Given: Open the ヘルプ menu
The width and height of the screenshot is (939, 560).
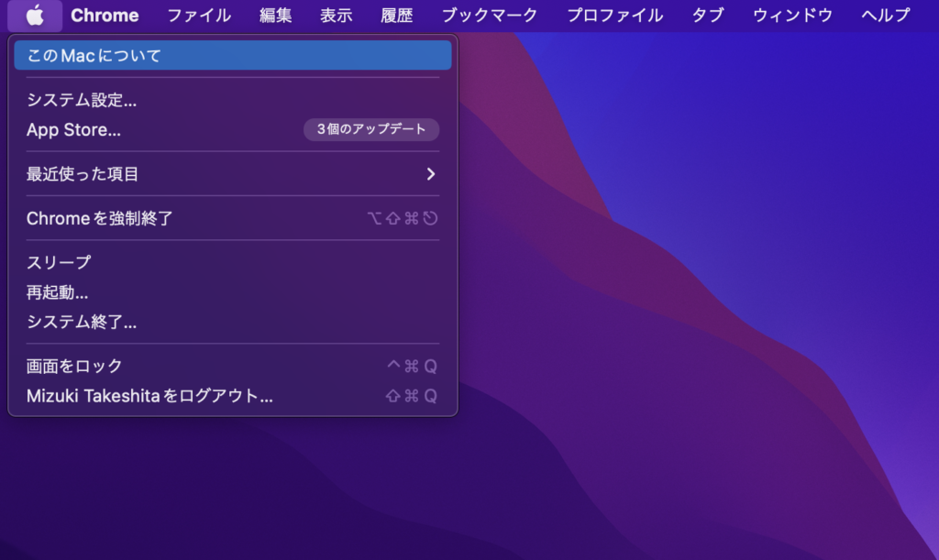Looking at the screenshot, I should (x=886, y=16).
